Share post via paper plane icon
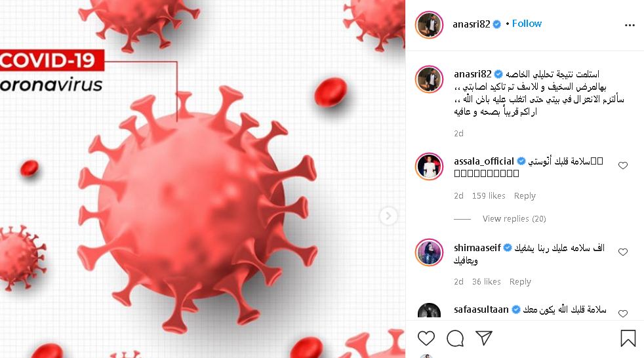The height and width of the screenshot is (358, 644). tap(484, 338)
